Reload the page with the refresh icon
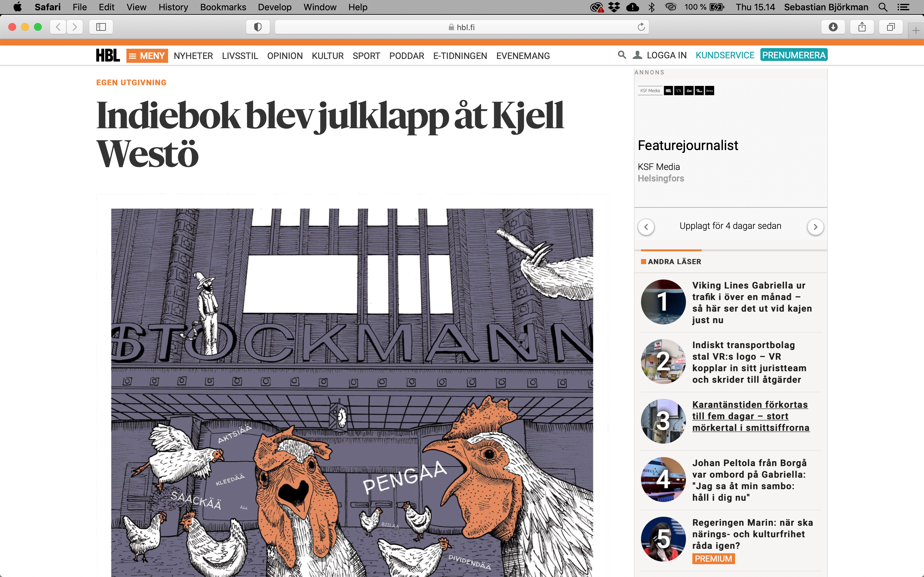Screen dimensions: 924x577 tap(641, 27)
